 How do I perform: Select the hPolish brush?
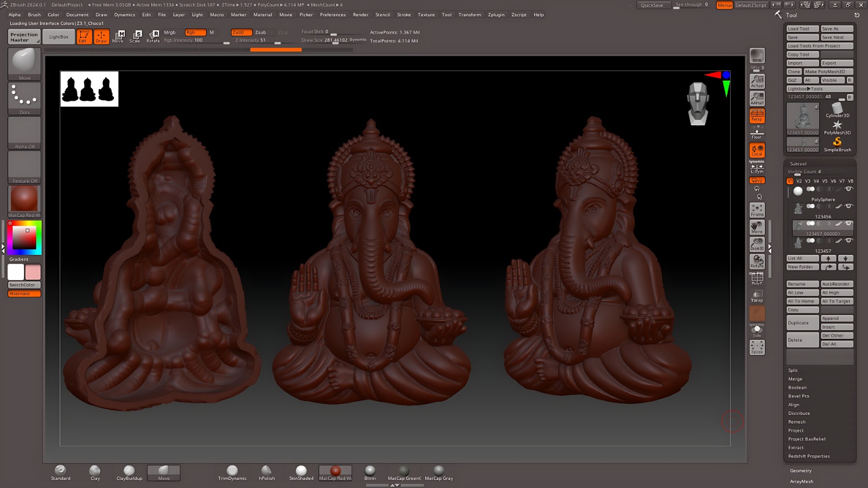point(266,473)
